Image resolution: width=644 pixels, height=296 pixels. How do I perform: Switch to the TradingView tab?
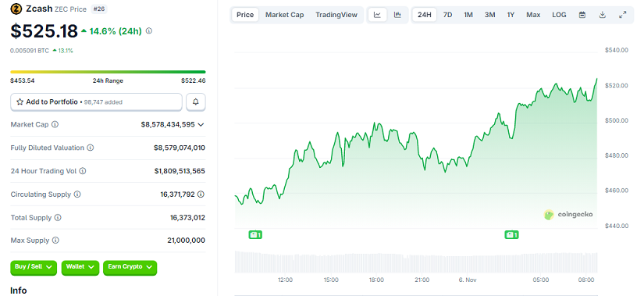coord(336,15)
